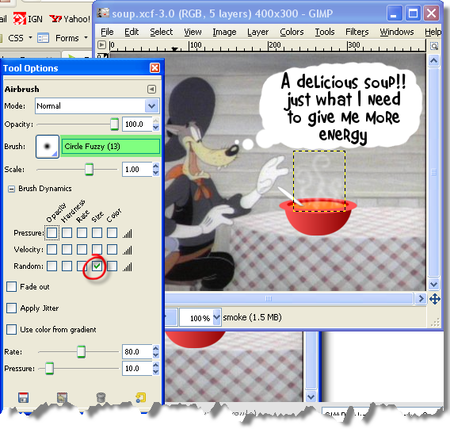The height and width of the screenshot is (429, 450).
Task: Open the Yahoo! bookmark in browser
Action: pyautogui.click(x=70, y=19)
